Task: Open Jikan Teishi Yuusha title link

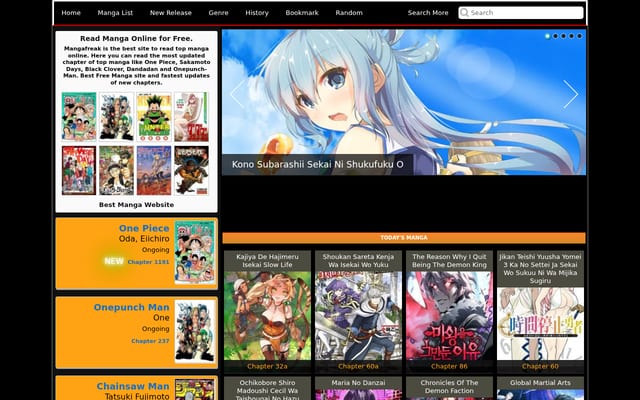Action: click(x=540, y=269)
